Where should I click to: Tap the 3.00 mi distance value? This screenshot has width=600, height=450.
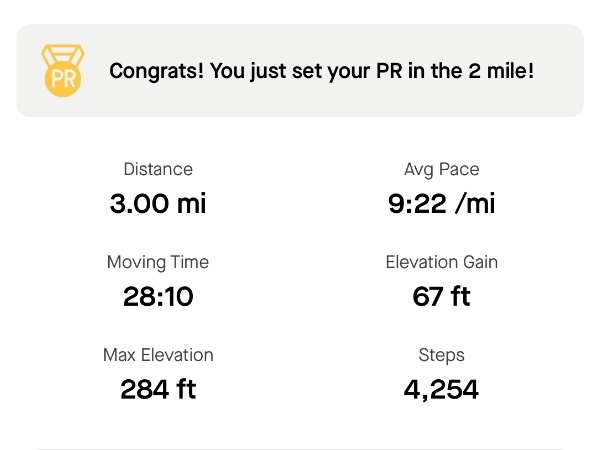(x=158, y=203)
